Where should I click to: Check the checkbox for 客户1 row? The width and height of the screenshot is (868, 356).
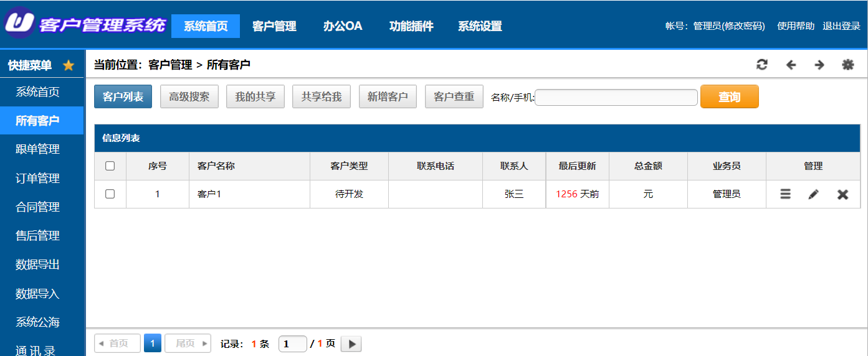[110, 194]
